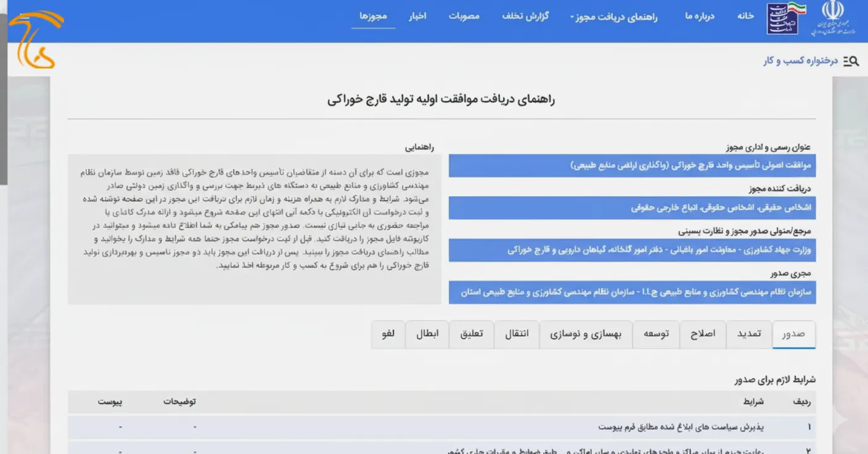Click the ministry logo with the Iran flag
868x454 pixels.
pyautogui.click(x=782, y=19)
